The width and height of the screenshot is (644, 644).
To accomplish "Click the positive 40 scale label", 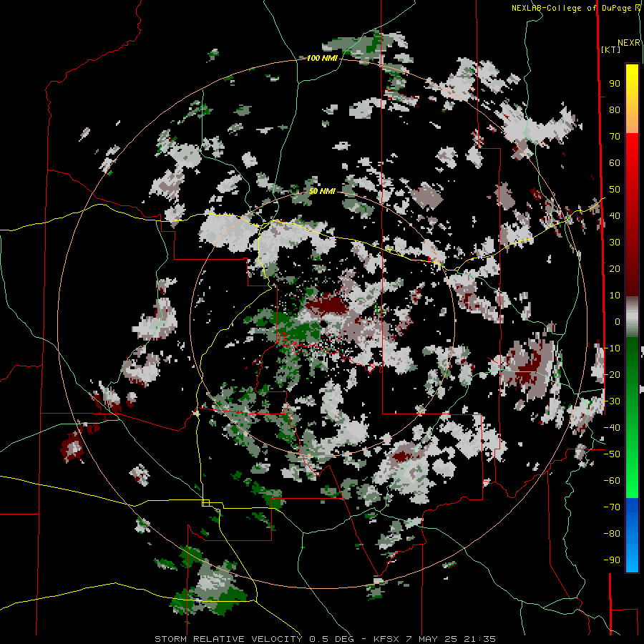I will click(615, 215).
